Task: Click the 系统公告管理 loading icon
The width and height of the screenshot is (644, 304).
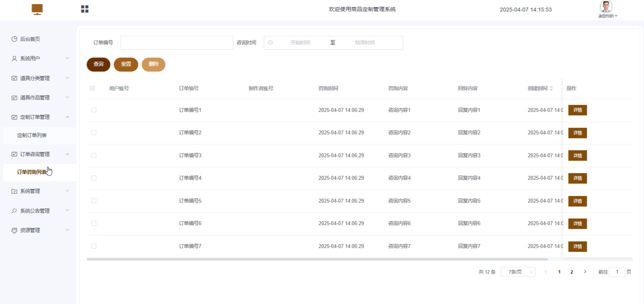Action: click(x=14, y=211)
